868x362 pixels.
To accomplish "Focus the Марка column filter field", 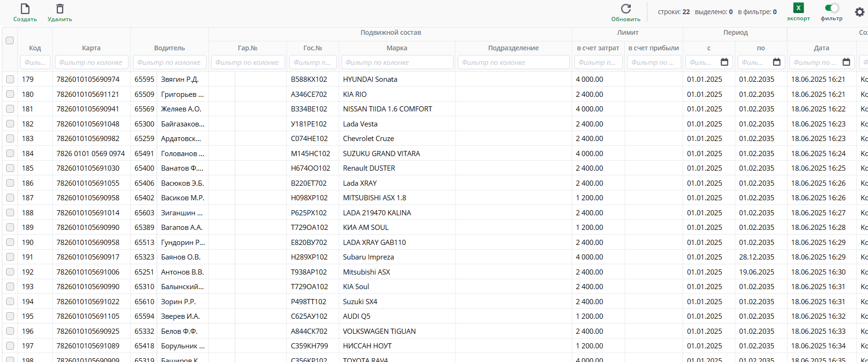I will pyautogui.click(x=397, y=63).
